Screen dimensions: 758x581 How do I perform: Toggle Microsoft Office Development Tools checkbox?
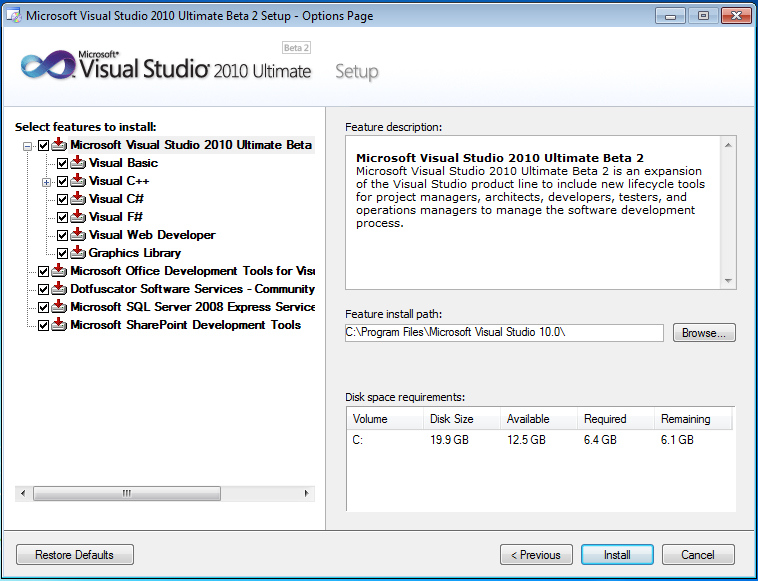click(43, 271)
